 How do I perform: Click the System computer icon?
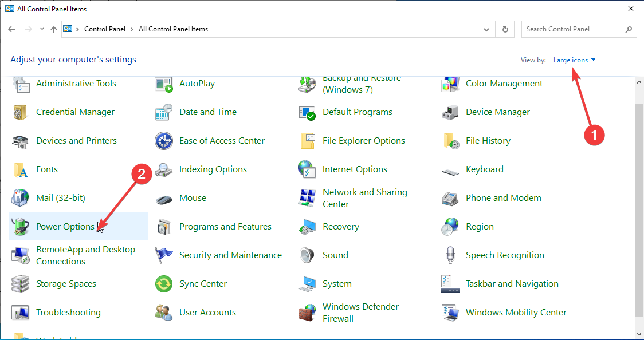click(x=307, y=284)
